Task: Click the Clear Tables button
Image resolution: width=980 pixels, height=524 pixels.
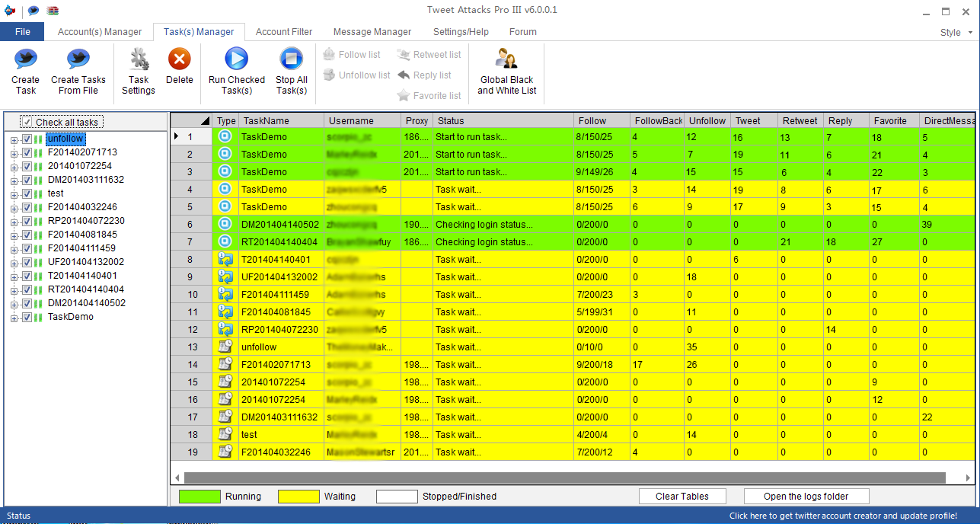Action: coord(682,497)
